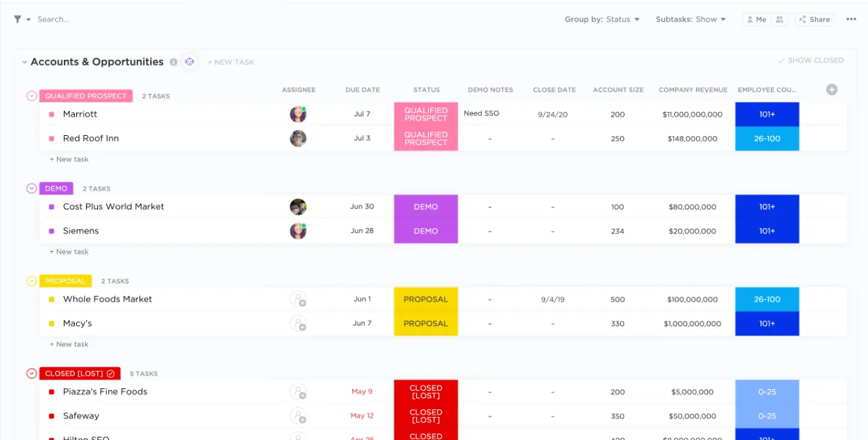Viewport: 868px width, 440px height.
Task: Open the Whole Foods Market task
Action: point(107,299)
